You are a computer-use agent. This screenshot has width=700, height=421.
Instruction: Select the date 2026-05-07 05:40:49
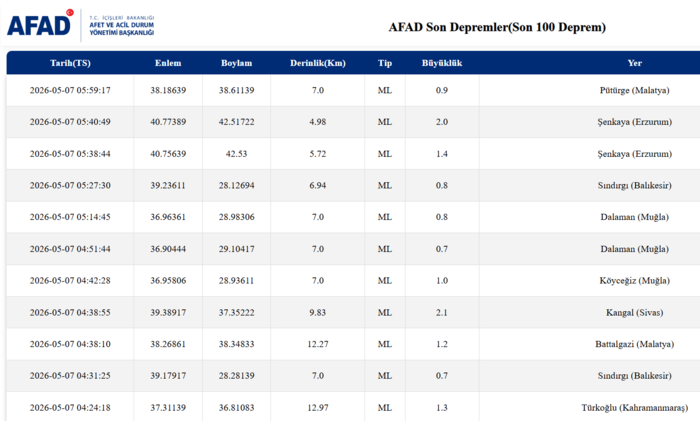[70, 122]
